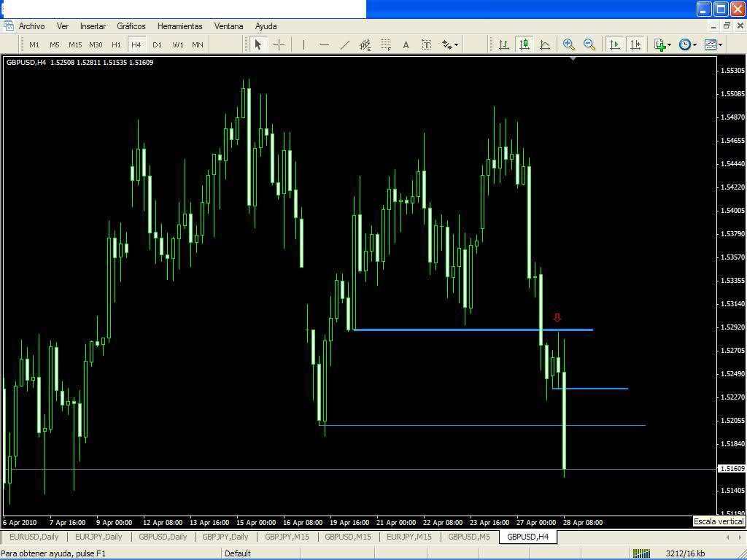
Task: Switch to the GBPUSD,M5 chart tab
Action: click(x=469, y=537)
